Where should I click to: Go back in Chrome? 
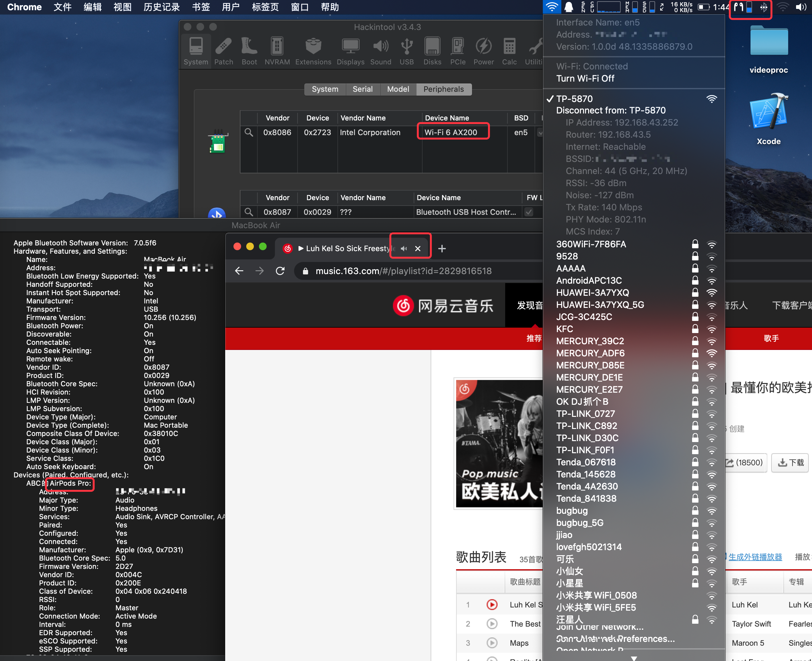(x=239, y=271)
